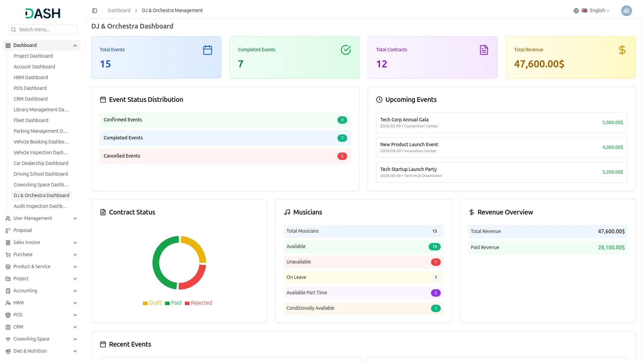
Task: Click the globe language icon
Action: [x=576, y=11]
